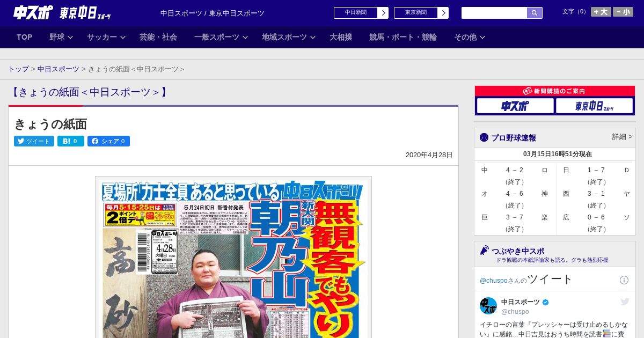Increase text size with ＋大 button

pos(601,12)
